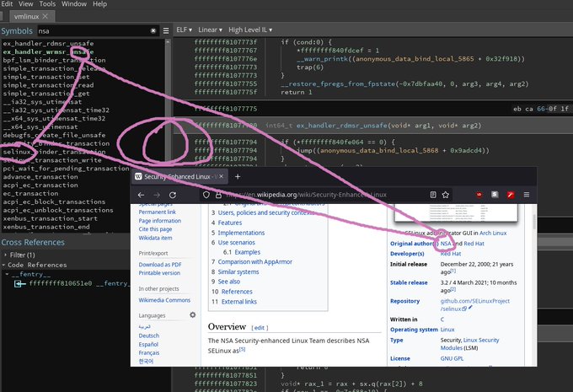Open the Tools menu

point(47,4)
